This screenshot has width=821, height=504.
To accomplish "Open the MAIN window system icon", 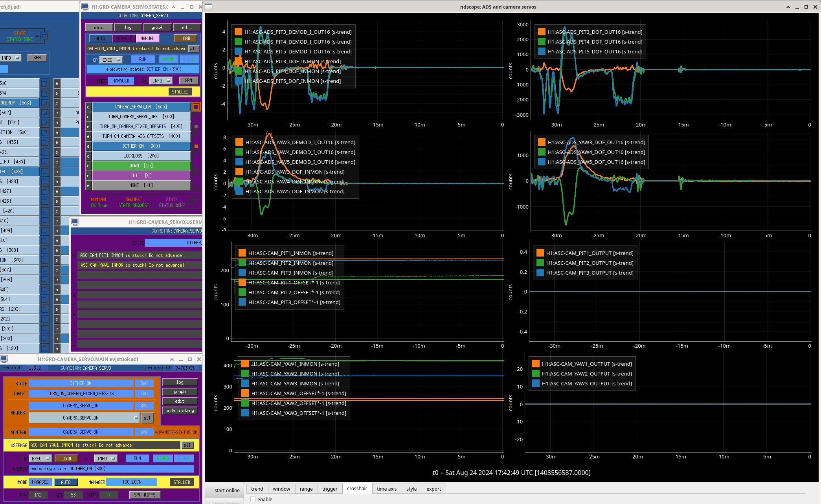I will [4, 359].
